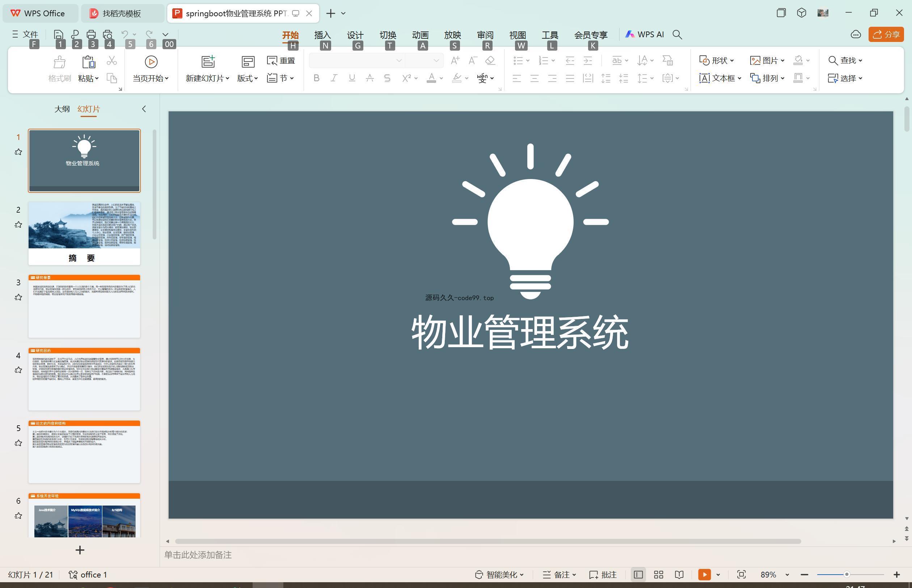Decrease font size with A- icon
The height and width of the screenshot is (588, 912).
click(473, 60)
